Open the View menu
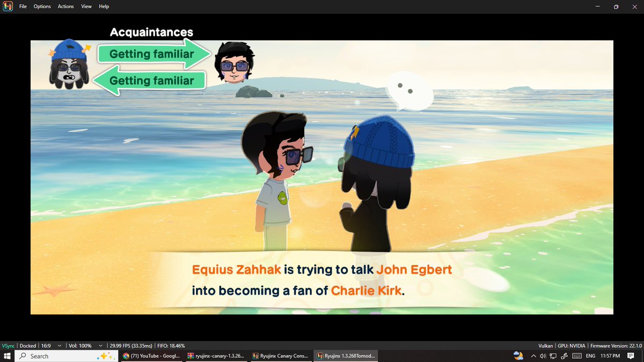The width and height of the screenshot is (644, 362). tap(86, 6)
